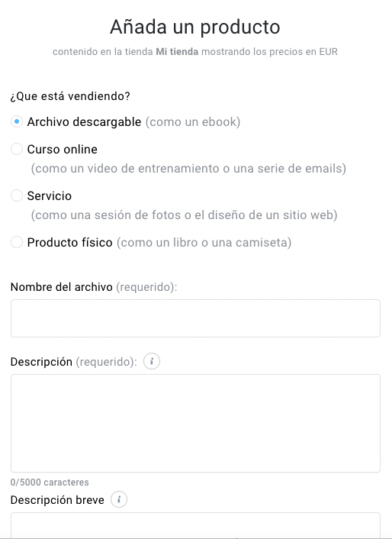The width and height of the screenshot is (392, 539).
Task: Pick the Producto físico radio button
Action: point(17,242)
